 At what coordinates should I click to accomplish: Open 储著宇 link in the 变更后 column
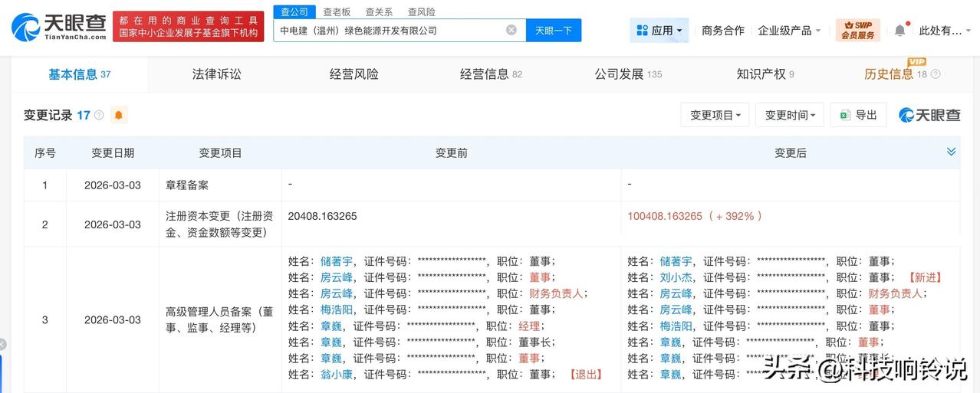pos(676,261)
